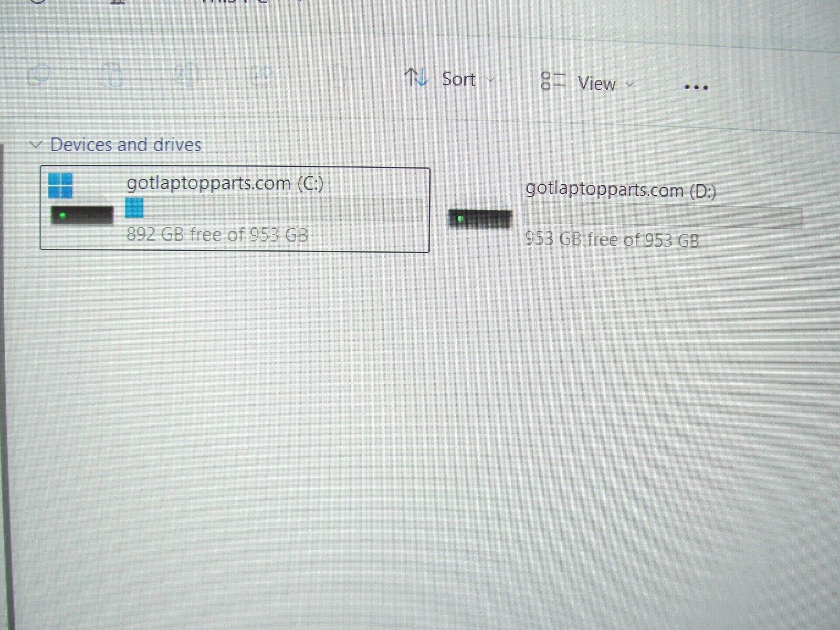Click the C: drive storage usage bar

pos(274,208)
